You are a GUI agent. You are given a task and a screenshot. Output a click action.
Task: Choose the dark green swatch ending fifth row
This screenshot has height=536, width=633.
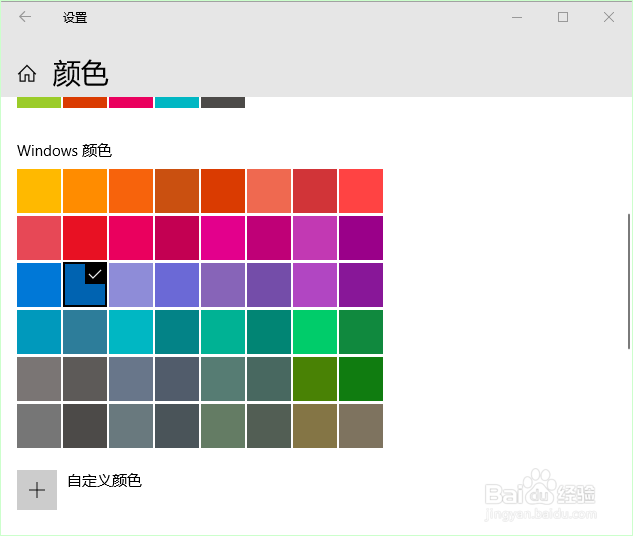pyautogui.click(x=361, y=379)
